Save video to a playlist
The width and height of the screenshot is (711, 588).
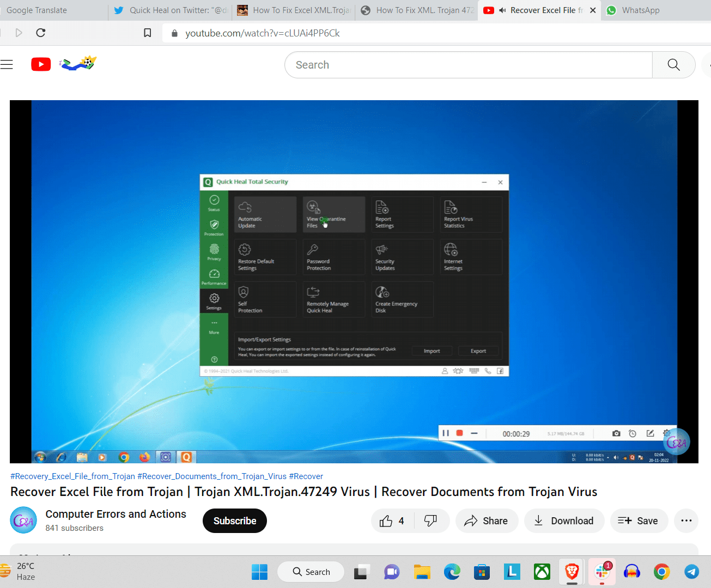pos(637,521)
